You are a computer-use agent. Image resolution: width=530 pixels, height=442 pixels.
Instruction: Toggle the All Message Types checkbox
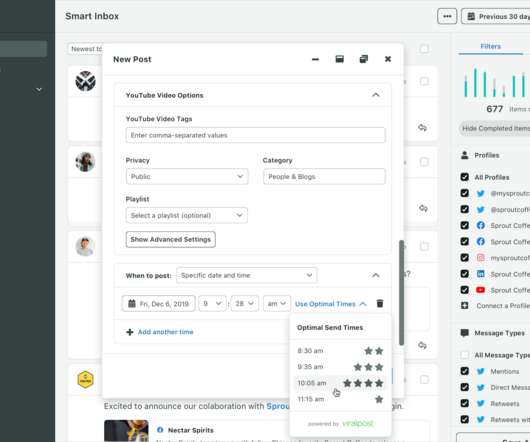(465, 355)
